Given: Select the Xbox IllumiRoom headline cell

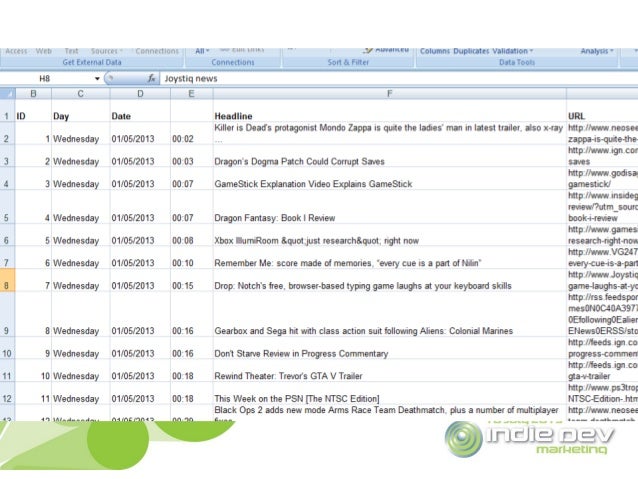Looking at the screenshot, I should [389, 235].
